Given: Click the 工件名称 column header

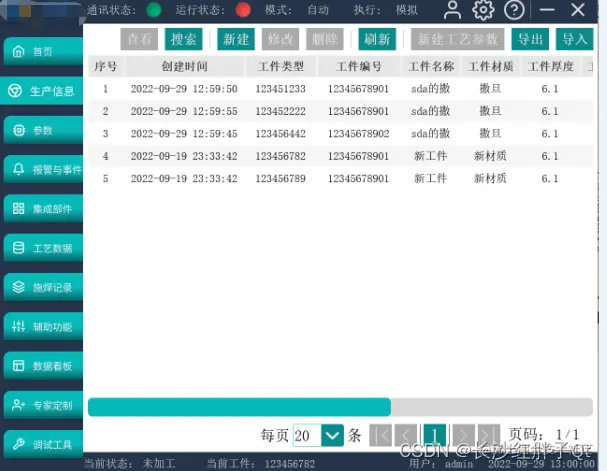Looking at the screenshot, I should 431,66.
